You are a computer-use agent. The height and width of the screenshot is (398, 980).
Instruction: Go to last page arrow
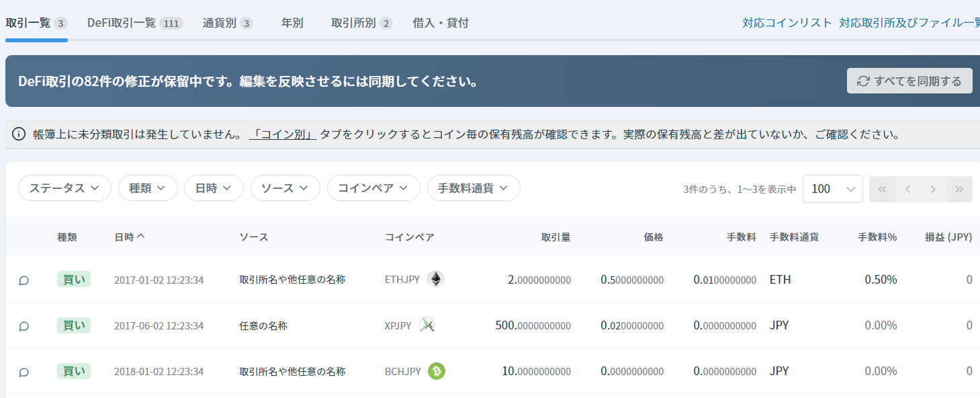(x=959, y=189)
